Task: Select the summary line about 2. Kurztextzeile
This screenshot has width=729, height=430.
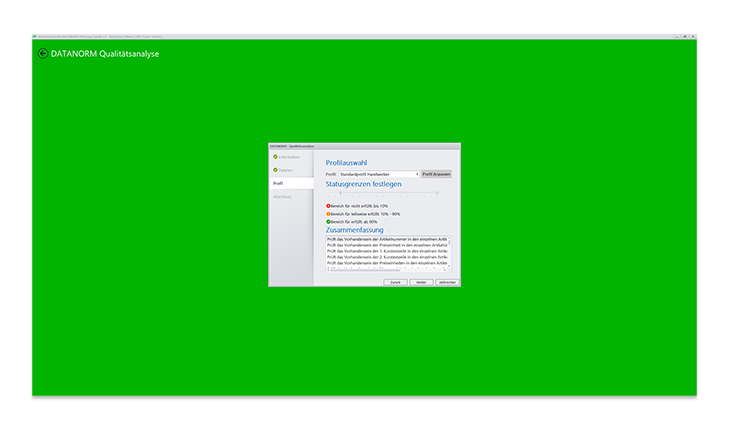Action: (x=387, y=257)
